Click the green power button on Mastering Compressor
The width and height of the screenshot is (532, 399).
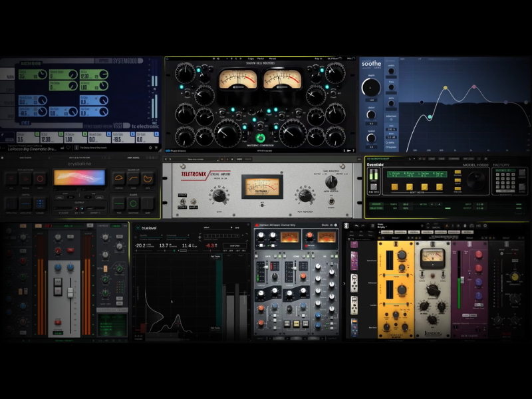coord(261,138)
